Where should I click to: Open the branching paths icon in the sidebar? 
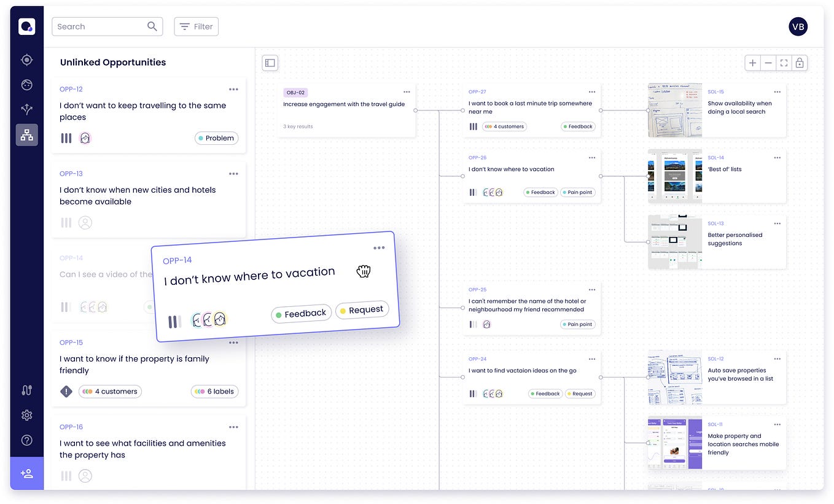tap(26, 109)
